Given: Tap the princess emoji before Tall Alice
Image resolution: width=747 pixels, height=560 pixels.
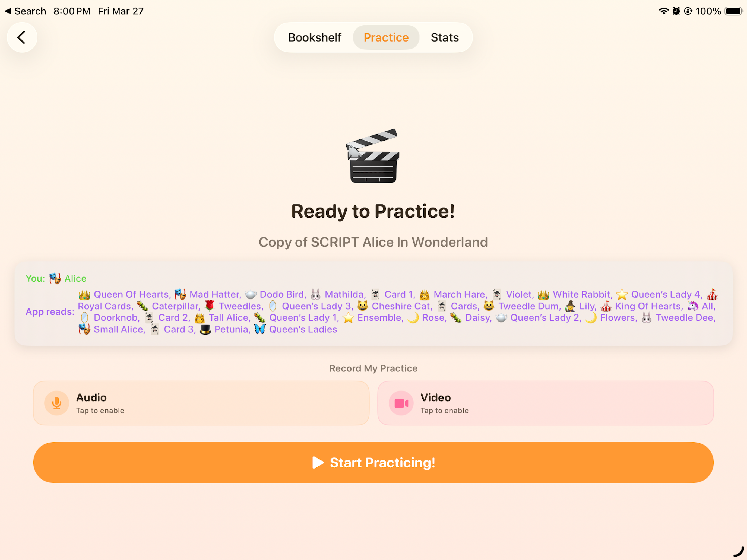Looking at the screenshot, I should click(200, 318).
